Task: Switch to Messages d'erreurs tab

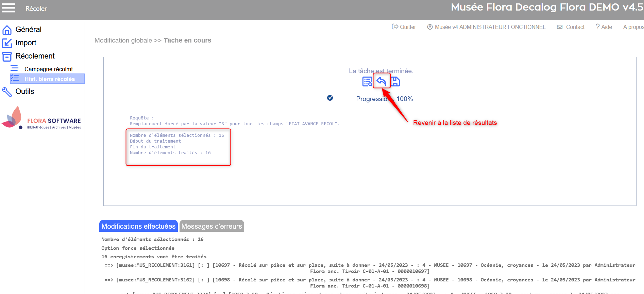Action: 211,226
